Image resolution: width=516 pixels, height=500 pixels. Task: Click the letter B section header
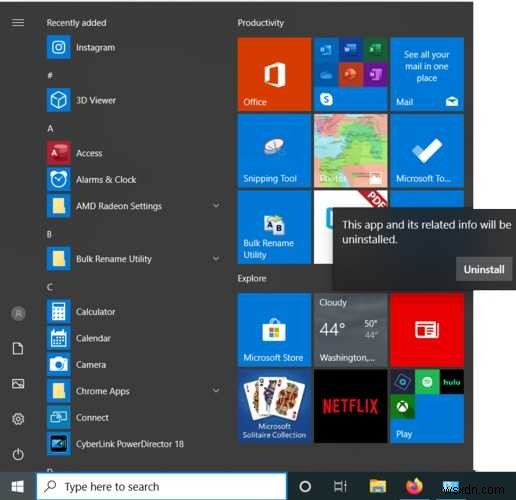click(50, 234)
